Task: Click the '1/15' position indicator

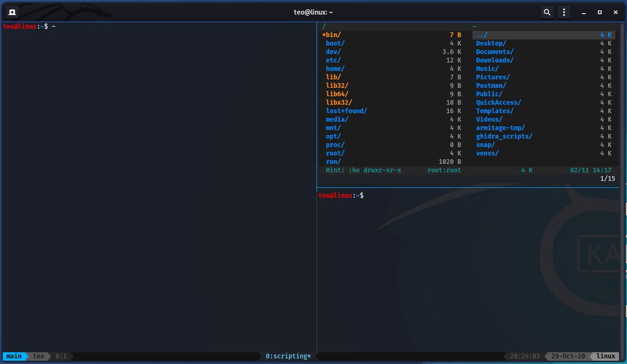Action: (x=608, y=179)
